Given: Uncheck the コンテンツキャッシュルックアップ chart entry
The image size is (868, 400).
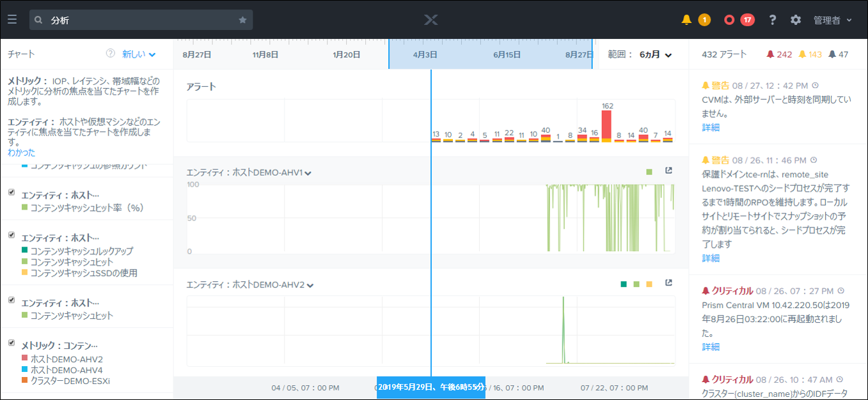Looking at the screenshot, I should pos(12,235).
